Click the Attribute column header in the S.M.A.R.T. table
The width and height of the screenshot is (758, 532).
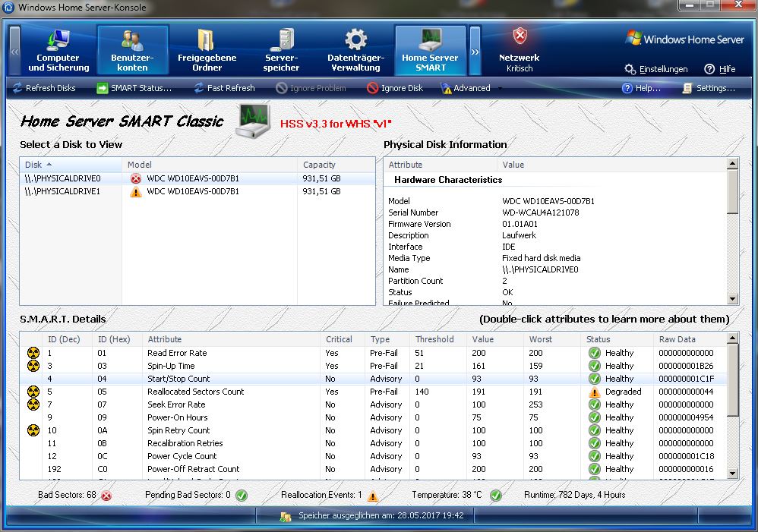tap(232, 339)
